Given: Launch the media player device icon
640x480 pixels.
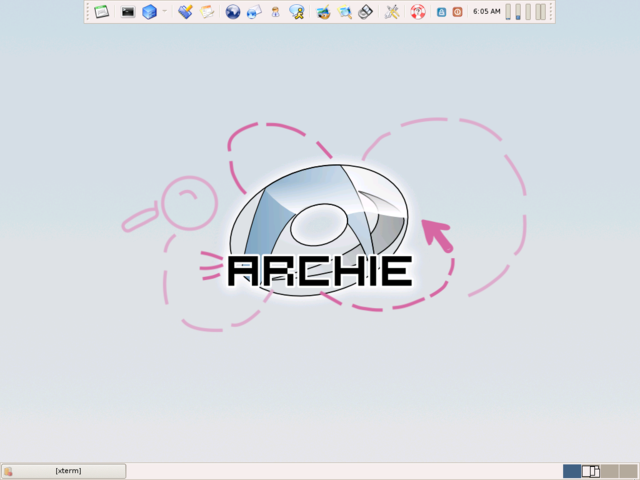Looking at the screenshot, I should 365,12.
